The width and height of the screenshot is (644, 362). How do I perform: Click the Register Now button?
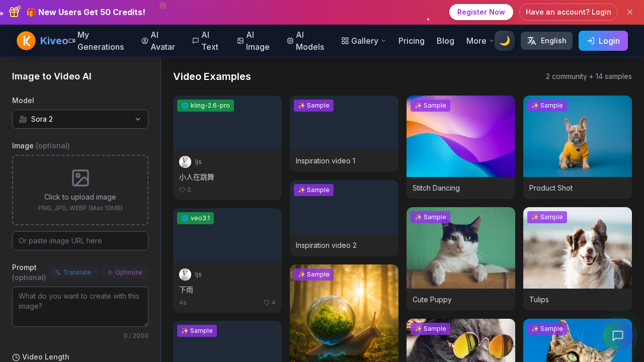pyautogui.click(x=481, y=12)
